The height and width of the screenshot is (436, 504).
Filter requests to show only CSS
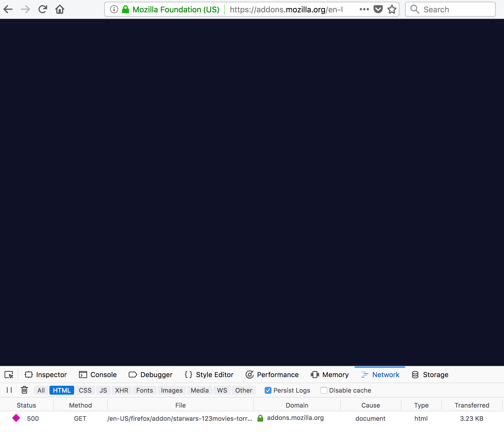point(85,390)
